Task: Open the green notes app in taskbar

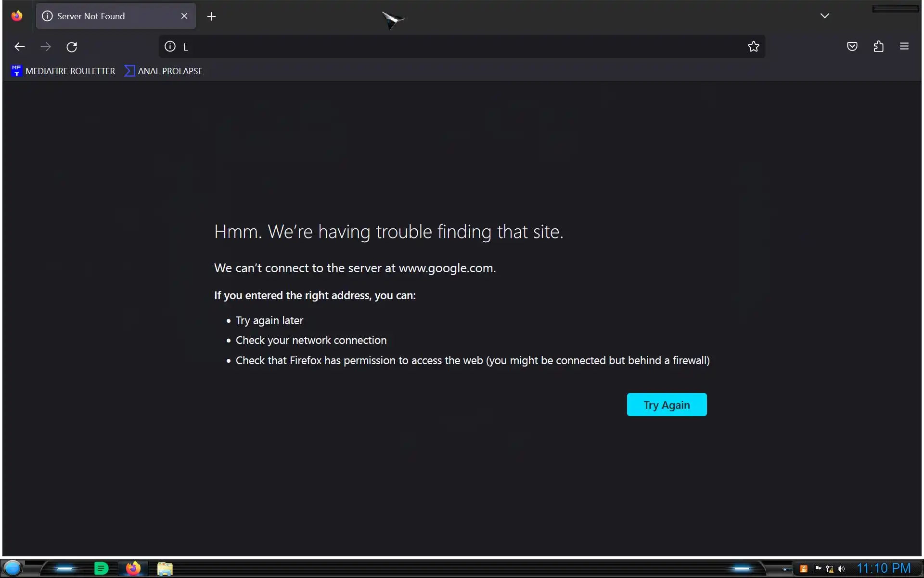Action: [x=101, y=568]
